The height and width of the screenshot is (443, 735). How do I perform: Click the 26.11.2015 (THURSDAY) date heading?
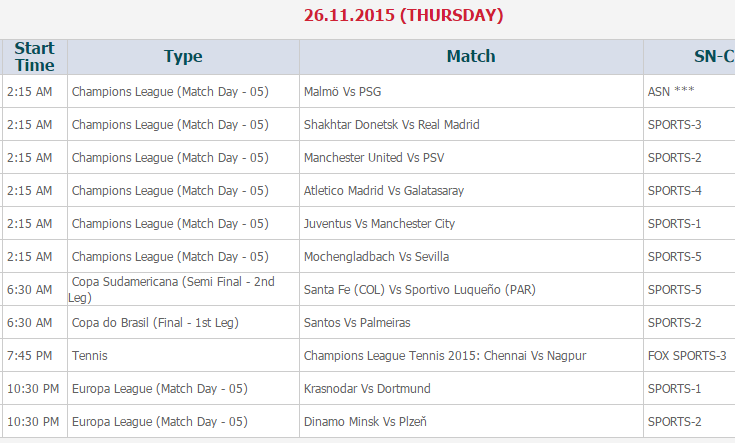(x=404, y=16)
